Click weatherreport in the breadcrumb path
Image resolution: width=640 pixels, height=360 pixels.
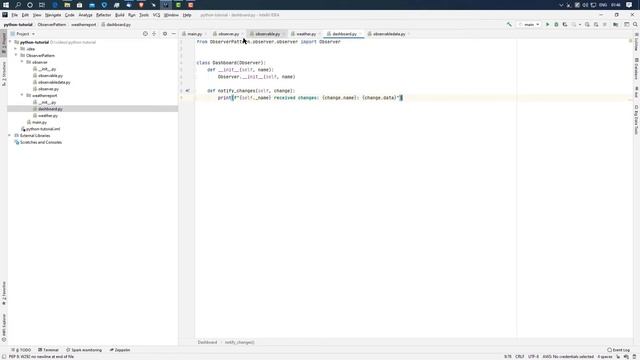click(x=84, y=25)
